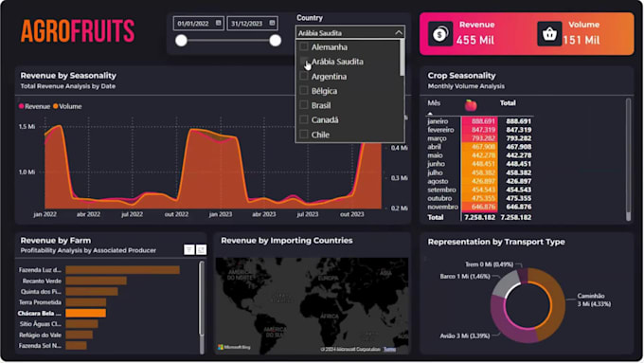Click the AGROFRUITS logo
The image size is (644, 363).
coord(78,31)
